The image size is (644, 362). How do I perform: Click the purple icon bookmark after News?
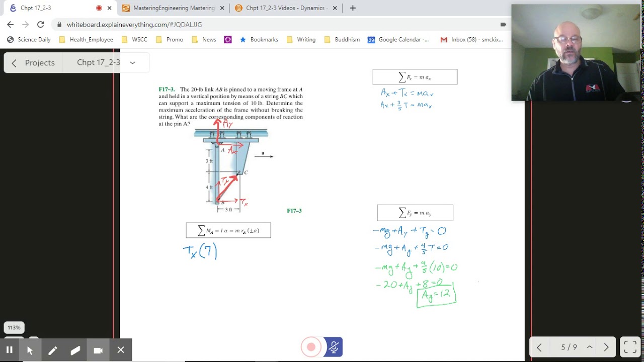228,39
